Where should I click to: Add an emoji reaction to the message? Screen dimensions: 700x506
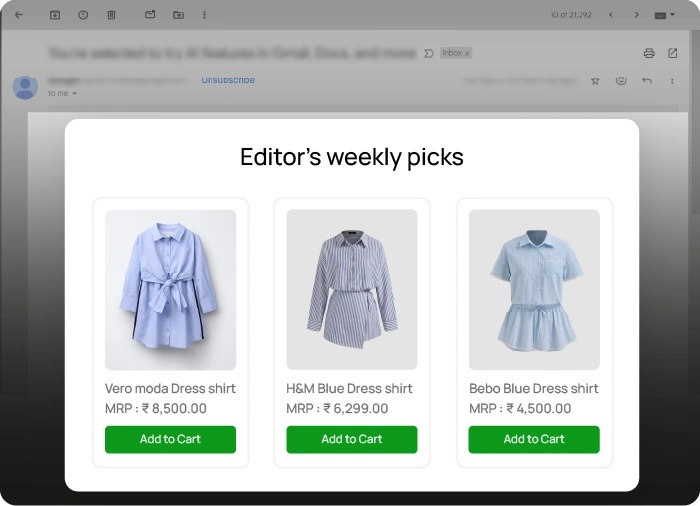pos(621,81)
